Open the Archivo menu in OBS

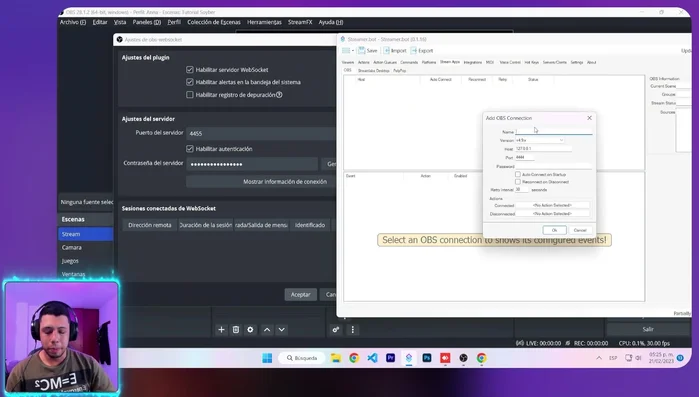coord(73,22)
